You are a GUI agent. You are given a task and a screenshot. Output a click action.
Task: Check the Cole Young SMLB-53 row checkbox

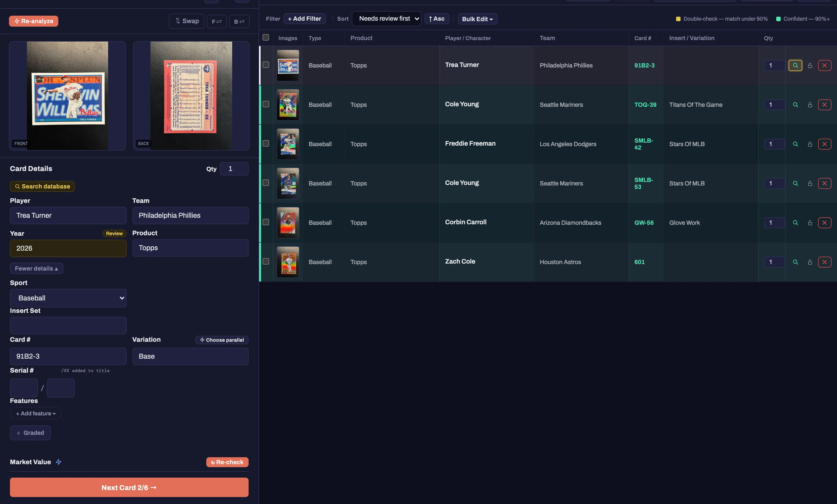tap(266, 183)
